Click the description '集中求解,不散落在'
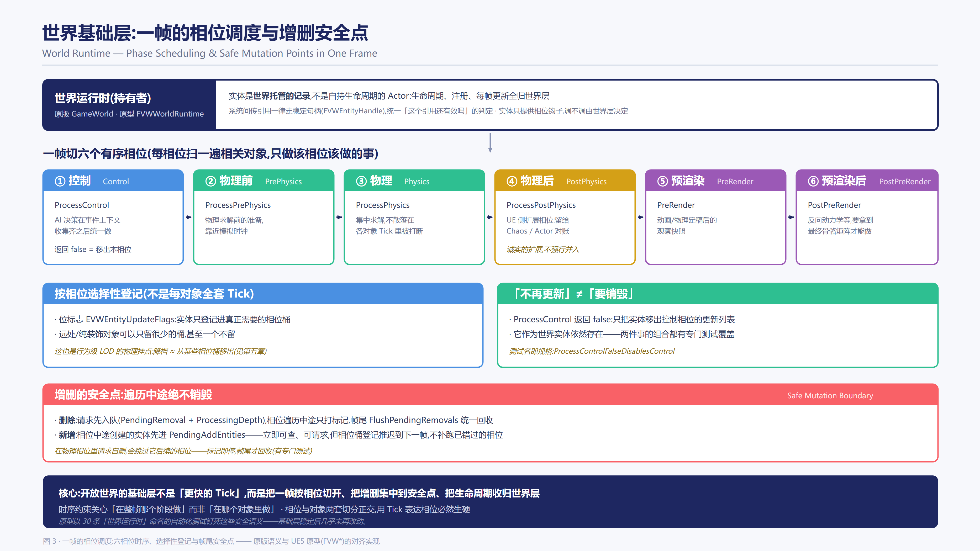Image resolution: width=980 pixels, height=551 pixels. (x=385, y=220)
